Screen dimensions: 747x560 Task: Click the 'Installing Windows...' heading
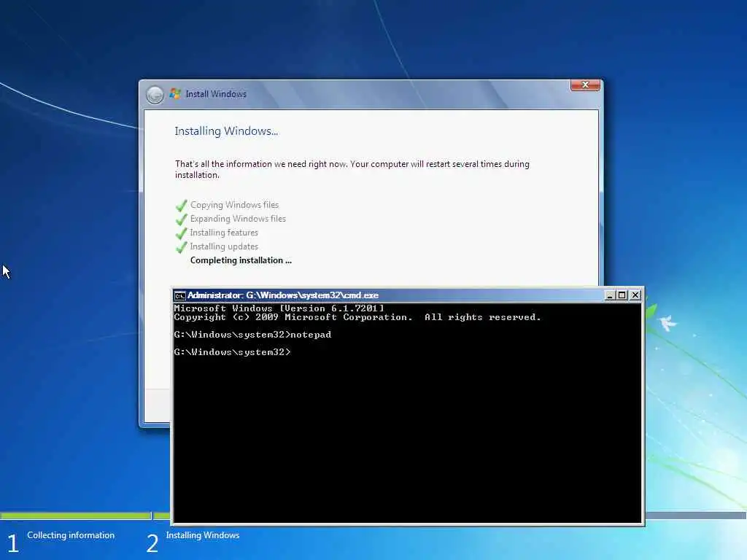(226, 131)
